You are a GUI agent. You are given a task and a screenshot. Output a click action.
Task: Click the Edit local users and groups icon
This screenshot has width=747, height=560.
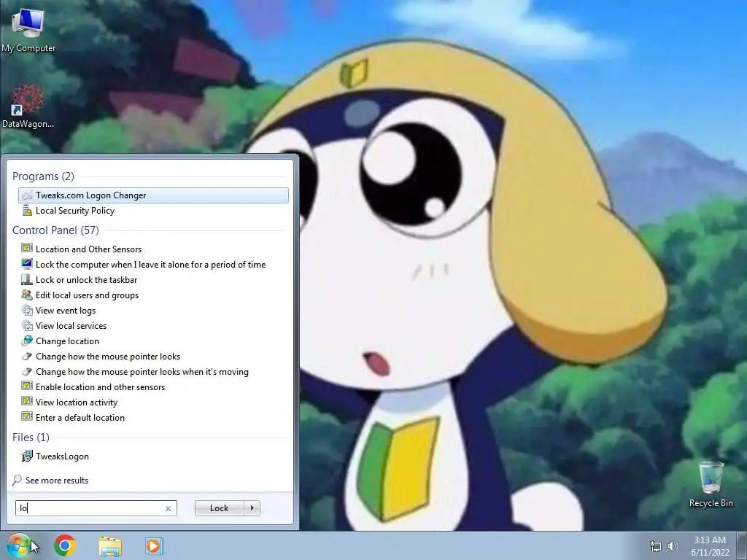click(x=27, y=295)
